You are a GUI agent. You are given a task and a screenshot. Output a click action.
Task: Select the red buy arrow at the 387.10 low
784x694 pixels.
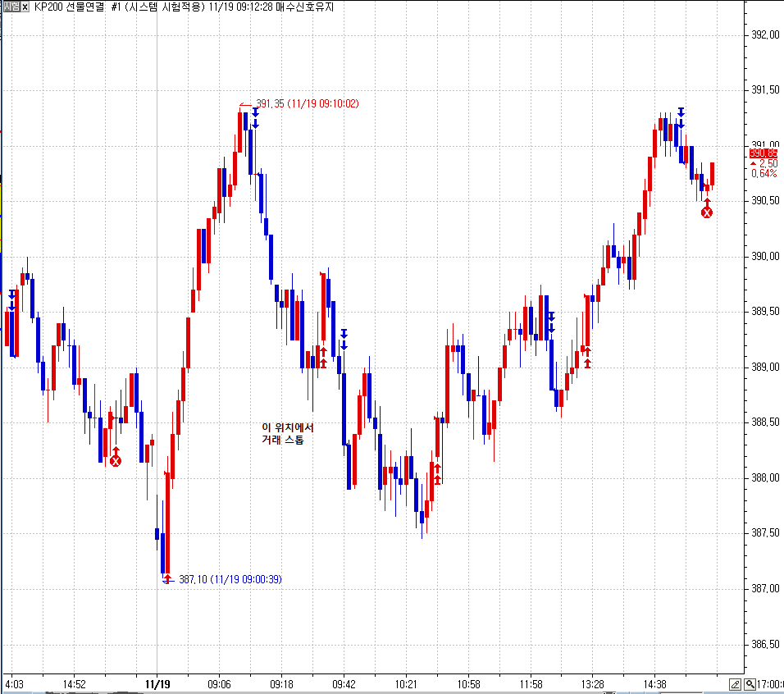point(166,578)
